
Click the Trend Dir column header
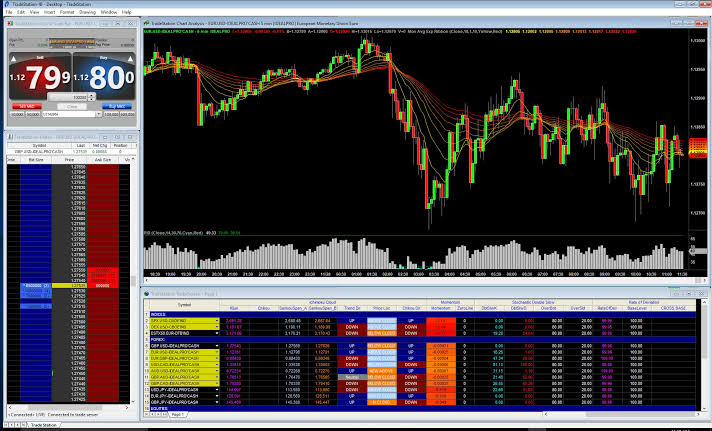point(352,308)
